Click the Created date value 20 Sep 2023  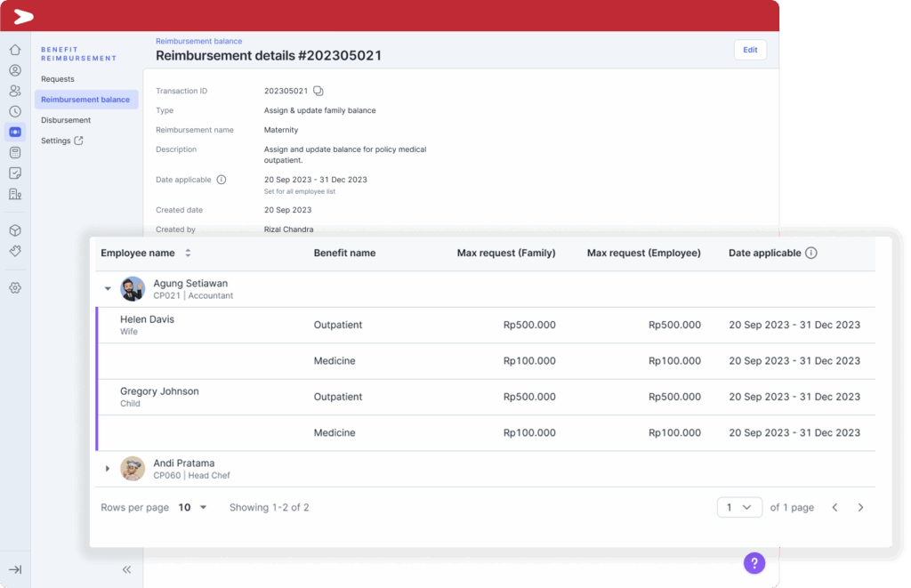click(287, 210)
